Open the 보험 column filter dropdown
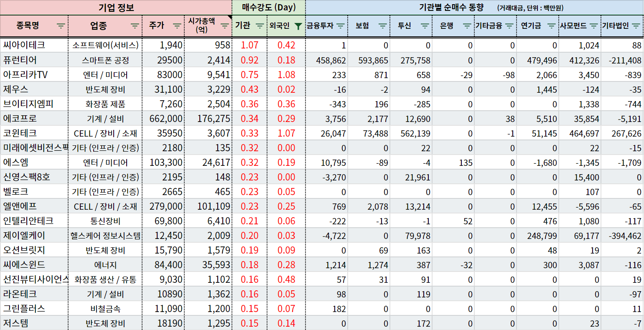 (x=383, y=26)
